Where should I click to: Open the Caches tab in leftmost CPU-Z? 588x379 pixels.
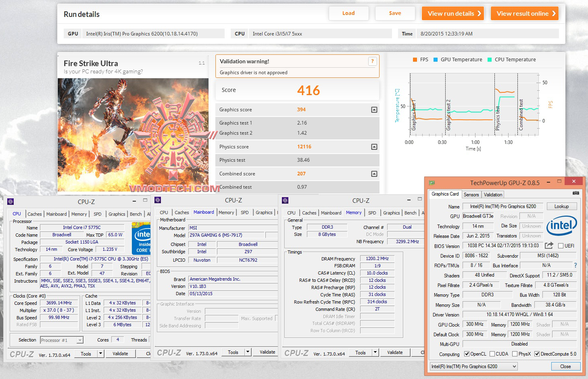35,214
